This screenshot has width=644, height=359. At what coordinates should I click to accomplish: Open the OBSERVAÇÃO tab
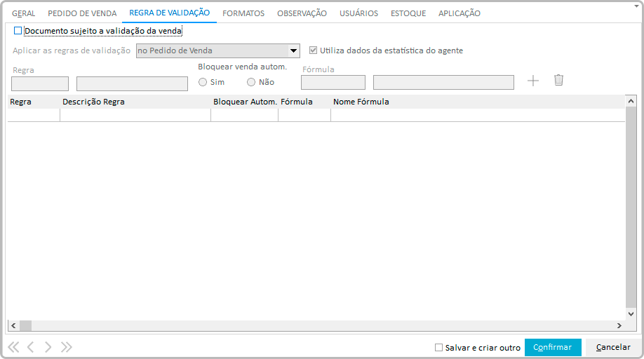pos(302,13)
